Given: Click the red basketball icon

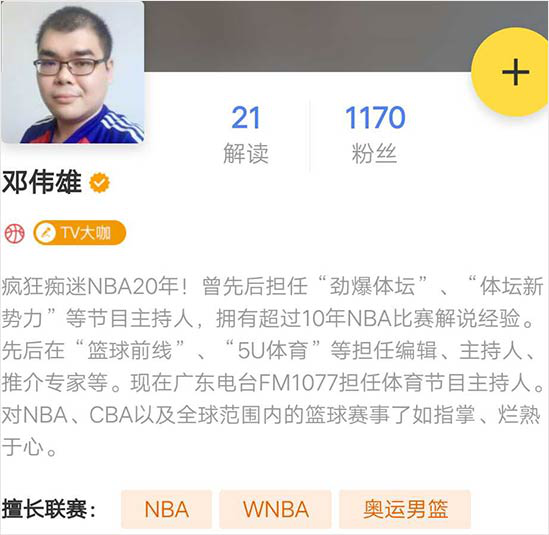Looking at the screenshot, I should [x=14, y=233].
